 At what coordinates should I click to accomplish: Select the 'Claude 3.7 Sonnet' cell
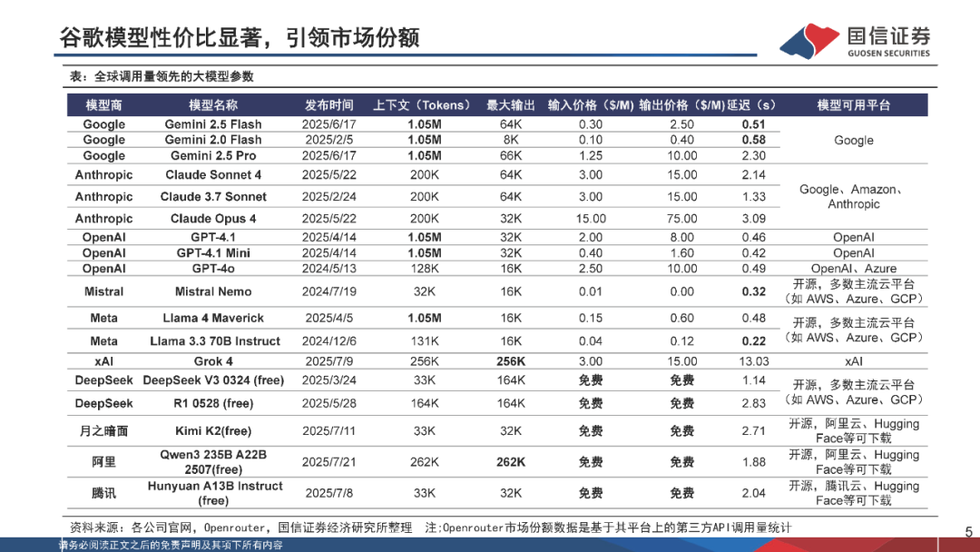(x=213, y=197)
